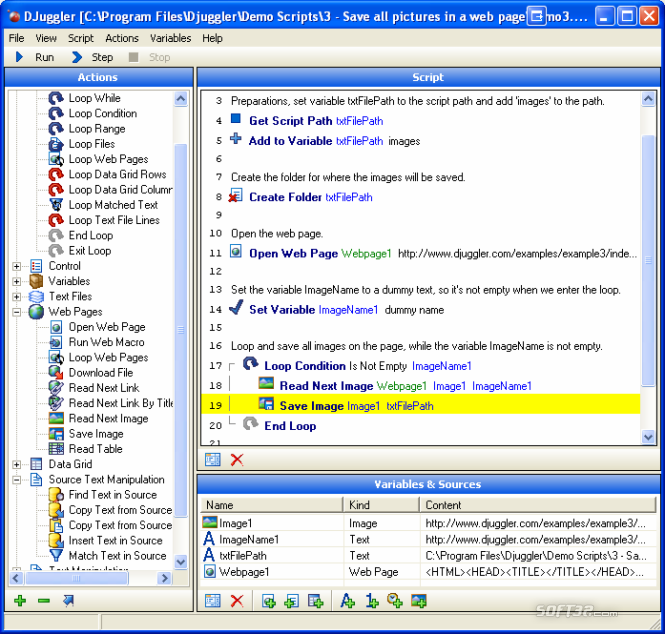This screenshot has height=634, width=665.
Task: Click the Name column header
Action: pos(271,505)
